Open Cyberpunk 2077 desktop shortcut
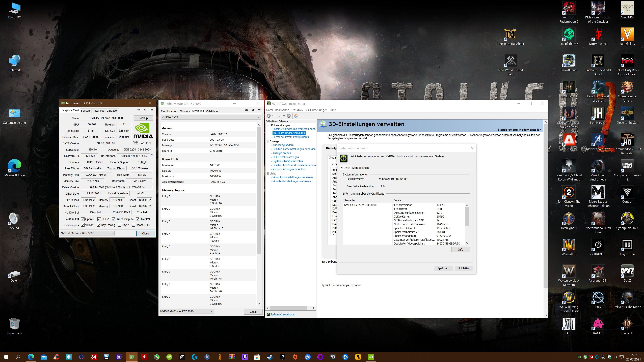 pos(627,221)
